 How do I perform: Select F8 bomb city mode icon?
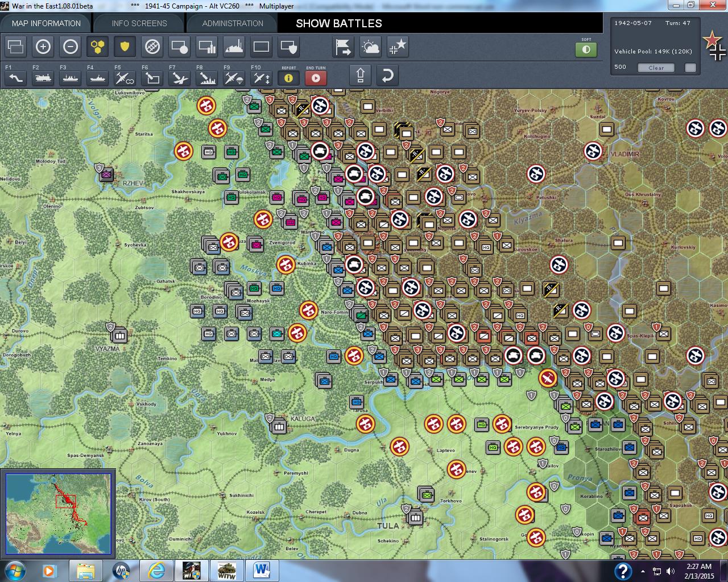(x=206, y=78)
